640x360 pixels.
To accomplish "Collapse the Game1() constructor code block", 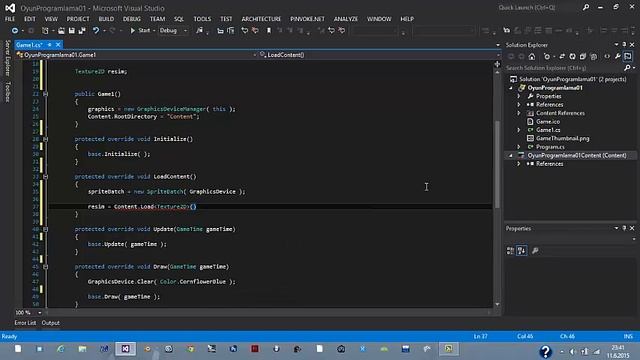I will point(45,94).
